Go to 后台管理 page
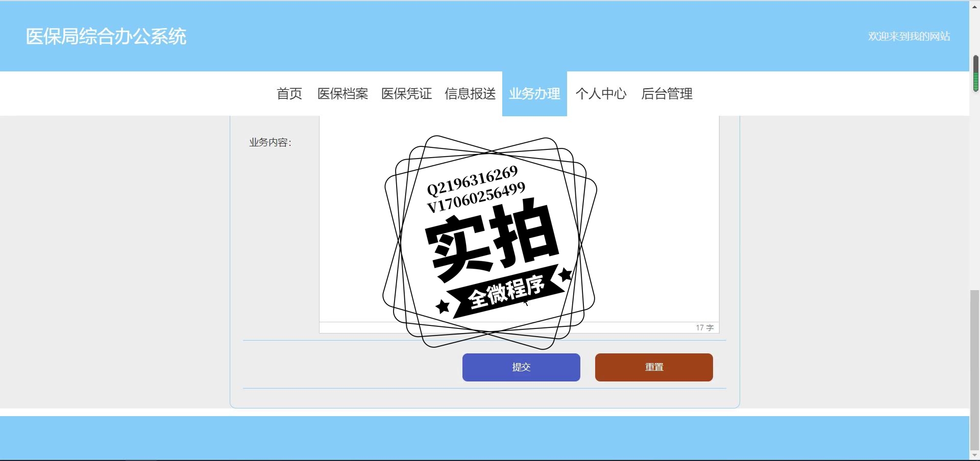This screenshot has width=980, height=461. coord(667,94)
